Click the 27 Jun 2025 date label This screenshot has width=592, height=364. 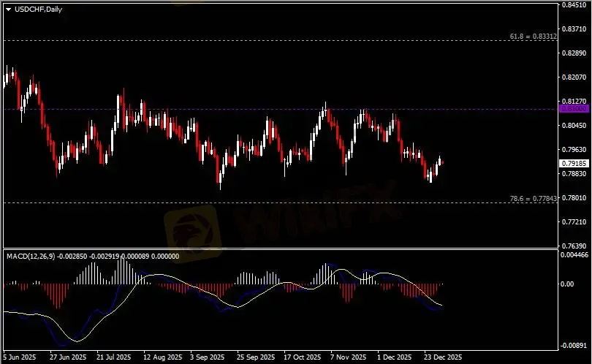click(x=68, y=357)
